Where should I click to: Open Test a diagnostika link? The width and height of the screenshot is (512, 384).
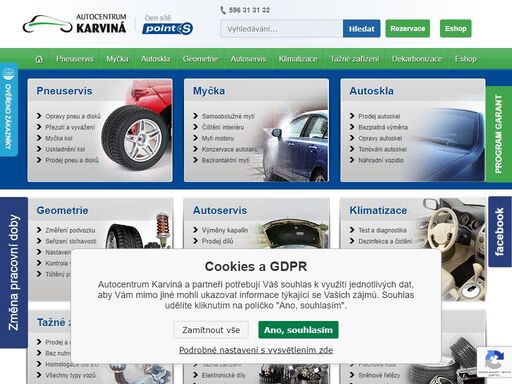pos(382,230)
